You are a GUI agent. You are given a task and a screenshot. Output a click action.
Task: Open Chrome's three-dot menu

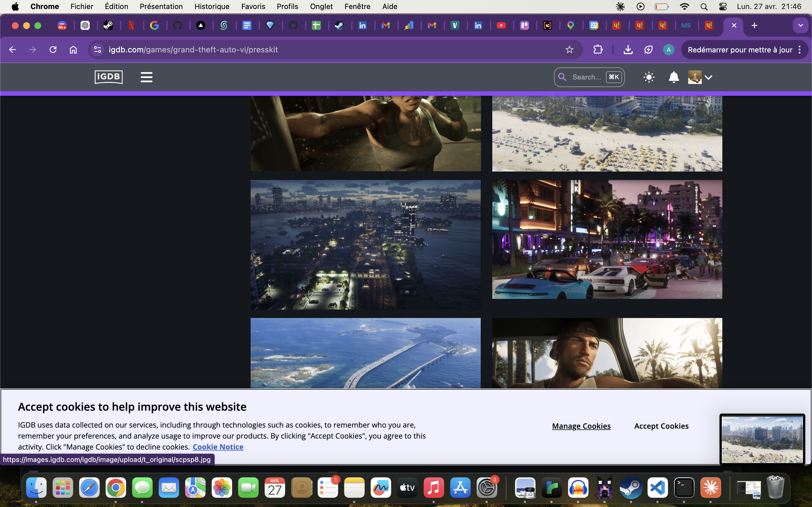tap(800, 49)
